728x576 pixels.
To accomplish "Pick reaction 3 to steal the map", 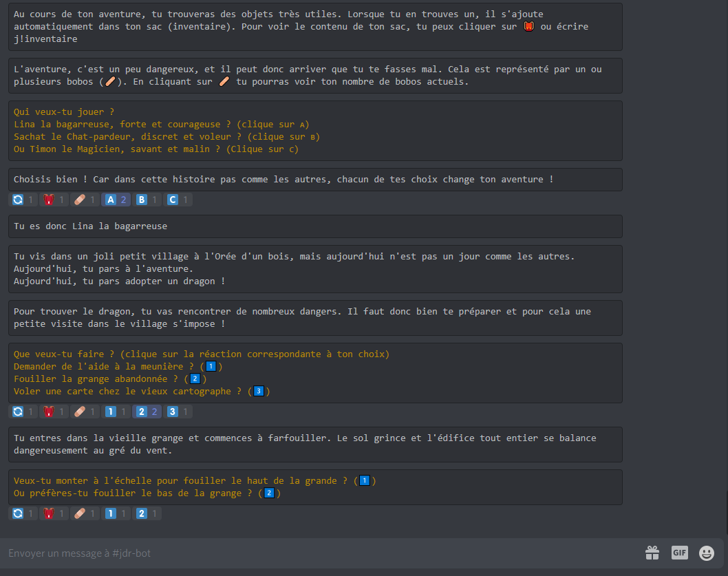I will (x=178, y=412).
